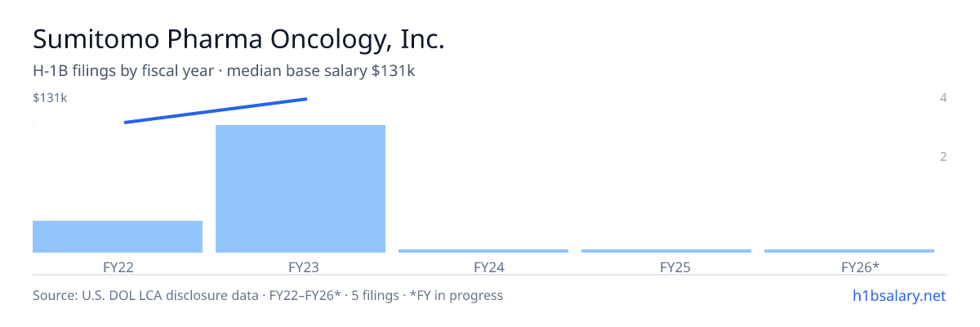980x327 pixels.
Task: Select the FY25 axis label
Action: pos(666,267)
